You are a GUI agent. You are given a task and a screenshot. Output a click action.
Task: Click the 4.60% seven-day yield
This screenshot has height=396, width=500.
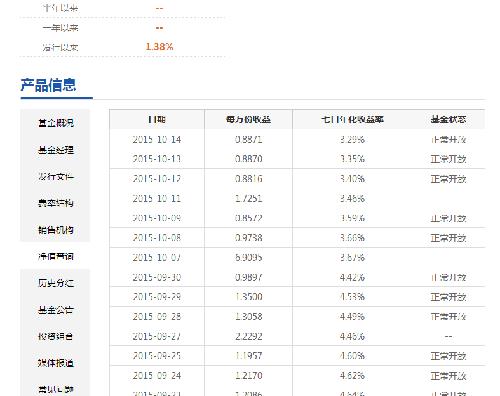[352, 356]
